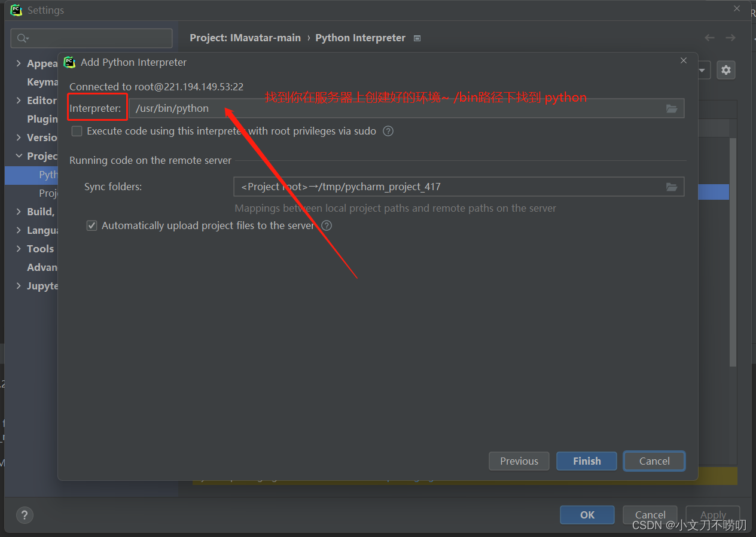Expand the Languages & Frameworks category
756x537 pixels.
click(x=19, y=230)
